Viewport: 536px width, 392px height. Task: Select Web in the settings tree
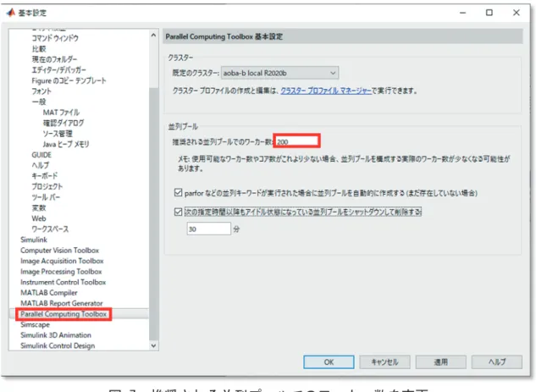[x=39, y=218]
